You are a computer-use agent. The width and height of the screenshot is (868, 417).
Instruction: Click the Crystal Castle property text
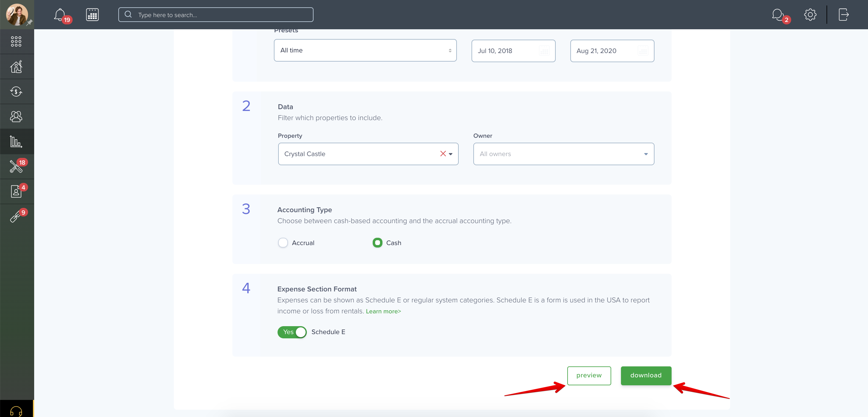point(305,154)
